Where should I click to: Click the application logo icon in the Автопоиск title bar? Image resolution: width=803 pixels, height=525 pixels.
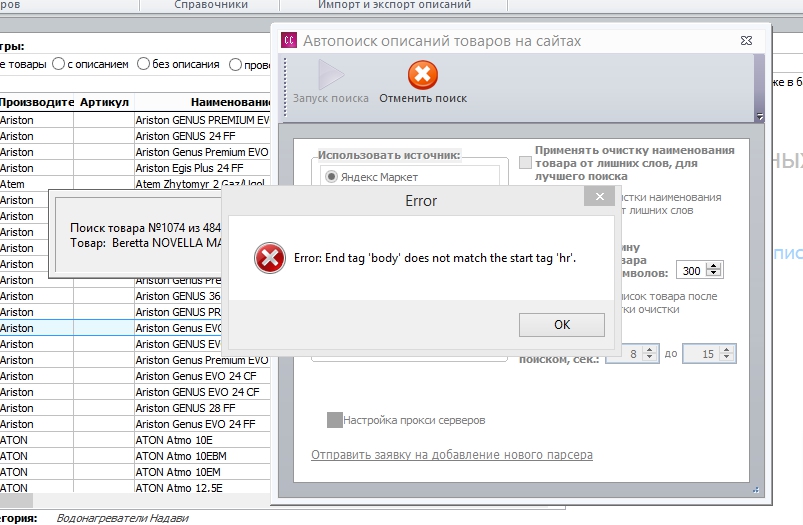(x=289, y=40)
